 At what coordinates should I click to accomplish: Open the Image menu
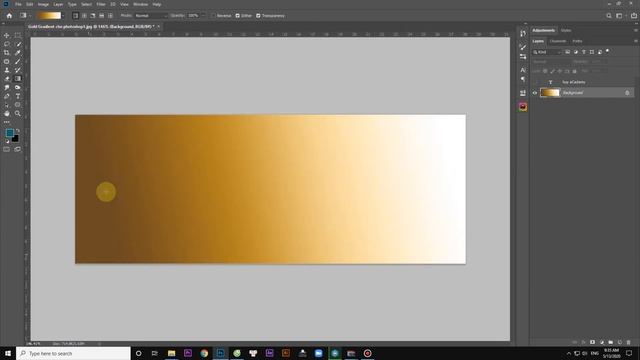click(43, 4)
